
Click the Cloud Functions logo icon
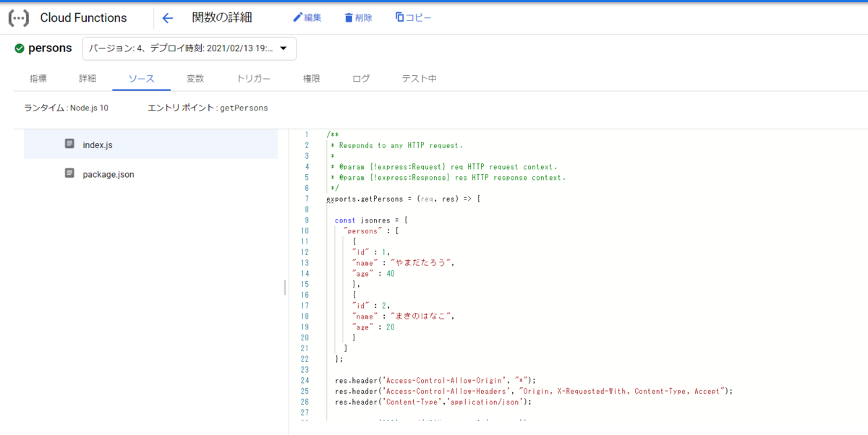tap(17, 17)
